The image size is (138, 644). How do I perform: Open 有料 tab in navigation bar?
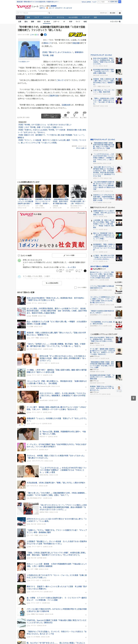(95, 17)
